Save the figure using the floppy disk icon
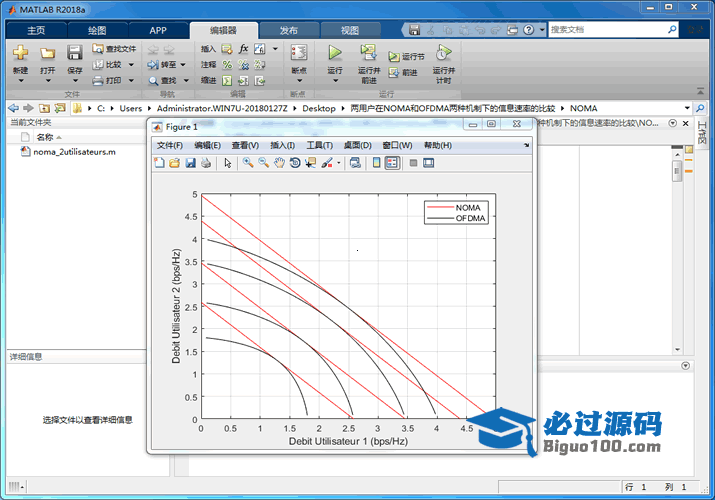Viewport: 715px width, 500px height. 190,163
